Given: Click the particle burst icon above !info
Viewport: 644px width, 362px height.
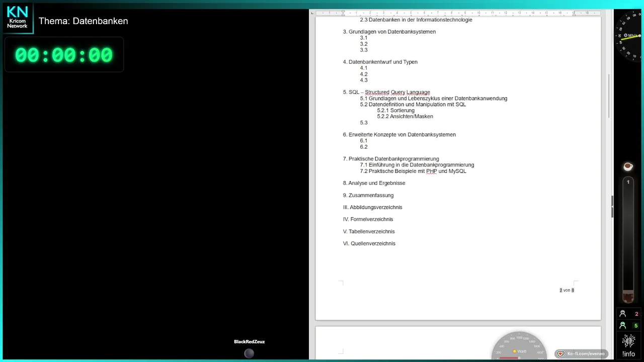Looking at the screenshot, I should 628,341.
